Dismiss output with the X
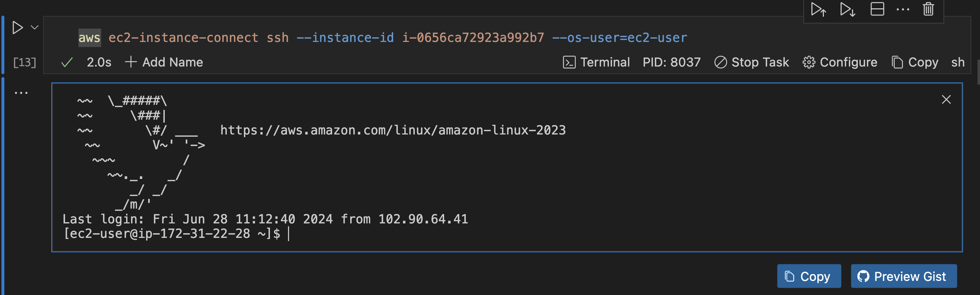Image resolution: width=980 pixels, height=295 pixels. point(946,99)
